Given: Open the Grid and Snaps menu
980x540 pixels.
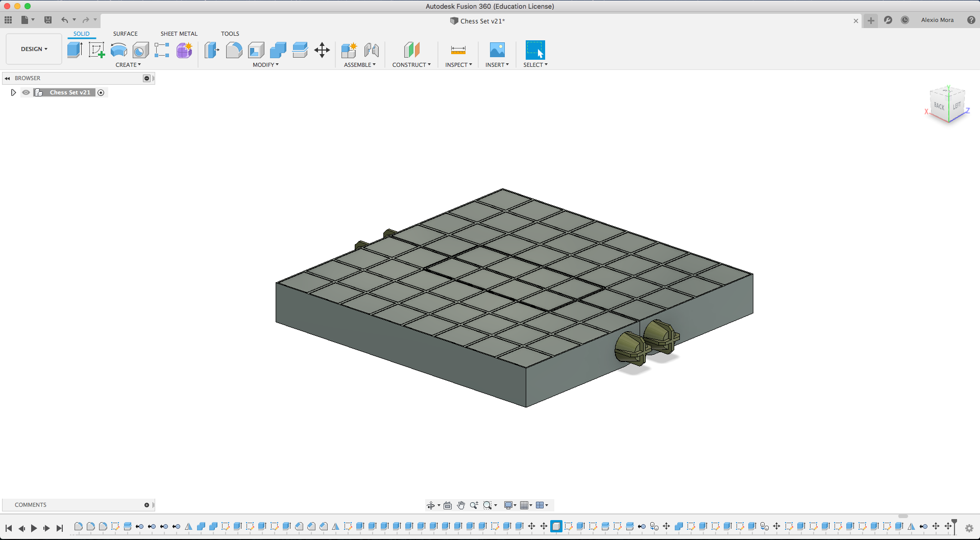Looking at the screenshot, I should tap(526, 505).
